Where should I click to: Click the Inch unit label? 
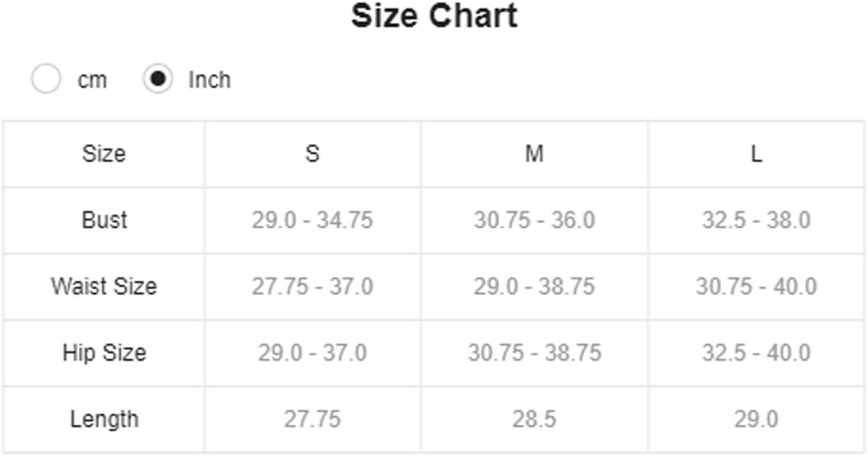[x=210, y=80]
